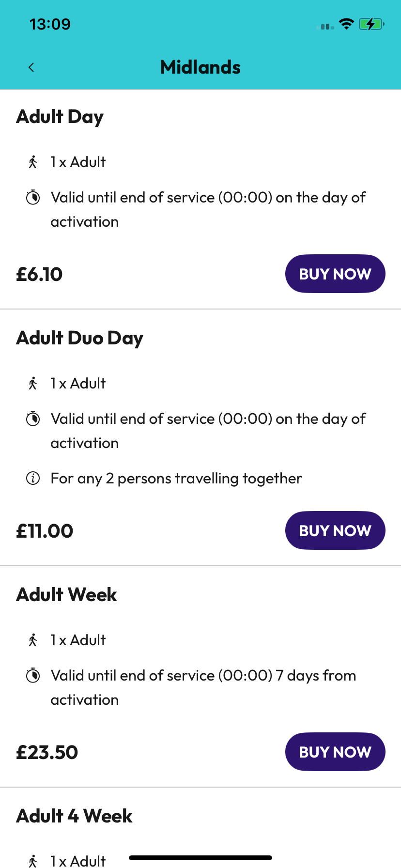Tap the stopwatch icon under Adult Day

(33, 197)
